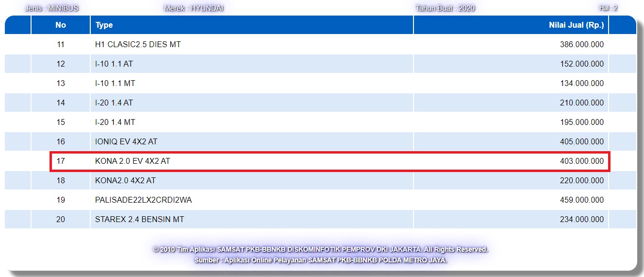
Task: Click value 386.000.000
Action: pyautogui.click(x=582, y=44)
